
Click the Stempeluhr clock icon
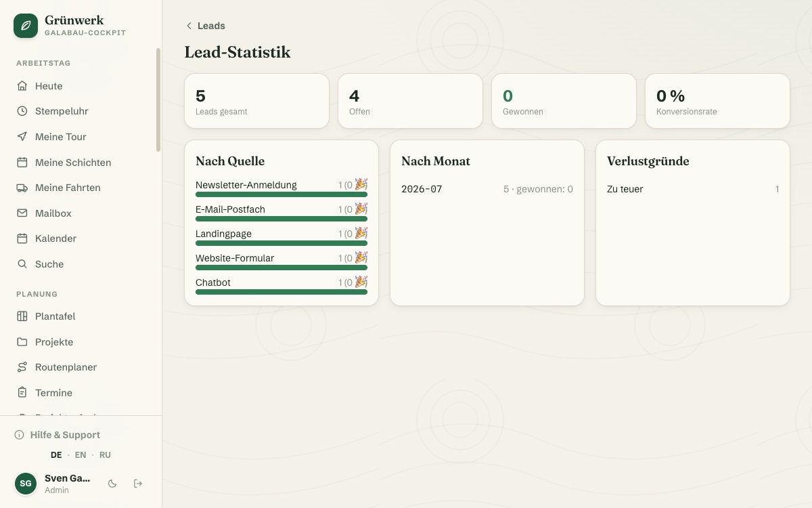click(x=22, y=111)
